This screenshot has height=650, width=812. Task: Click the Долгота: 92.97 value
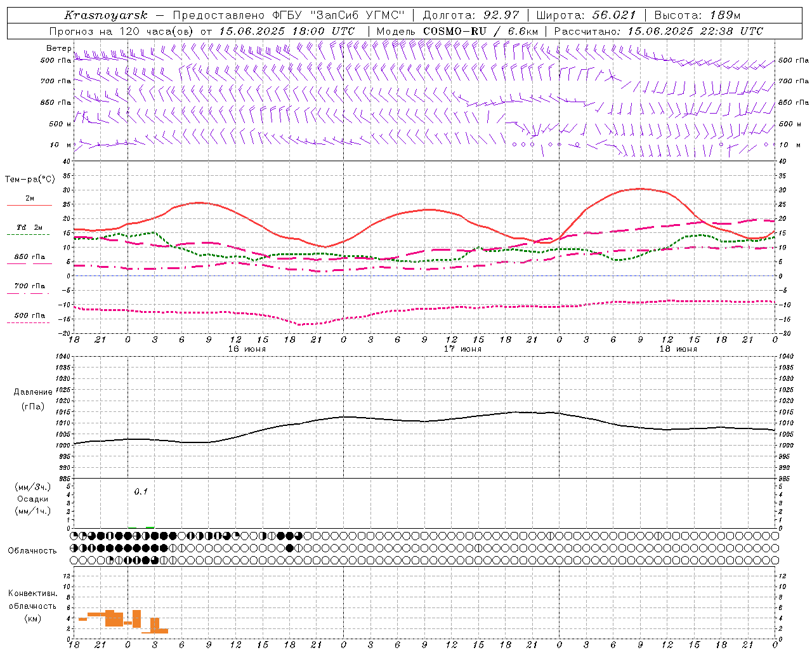click(x=471, y=15)
